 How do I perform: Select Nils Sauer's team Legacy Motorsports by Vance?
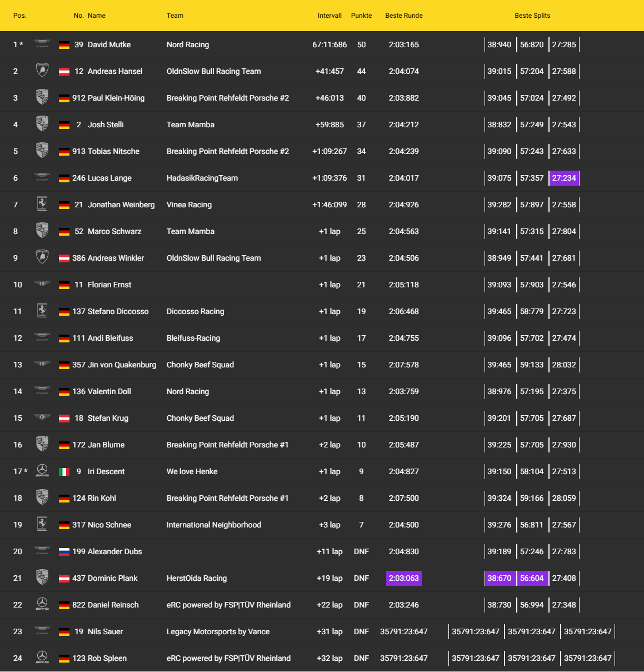pyautogui.click(x=218, y=631)
